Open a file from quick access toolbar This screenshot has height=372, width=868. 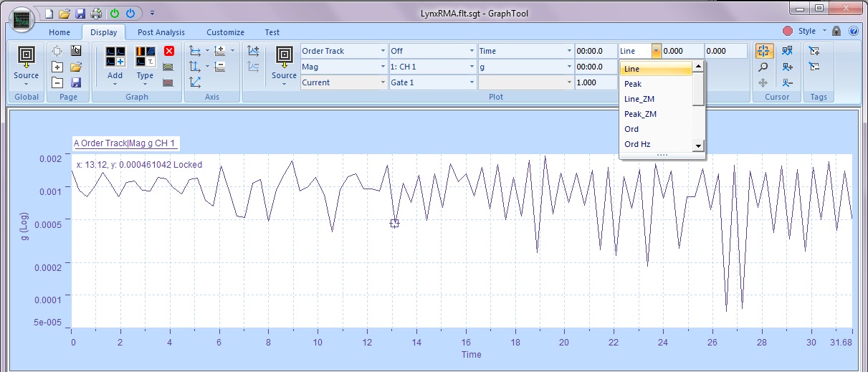(x=65, y=13)
